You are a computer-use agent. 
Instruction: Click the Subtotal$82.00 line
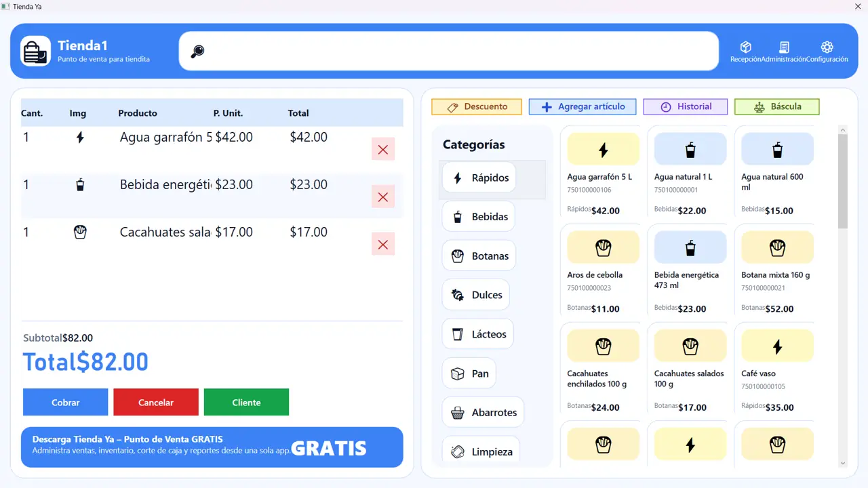58,338
